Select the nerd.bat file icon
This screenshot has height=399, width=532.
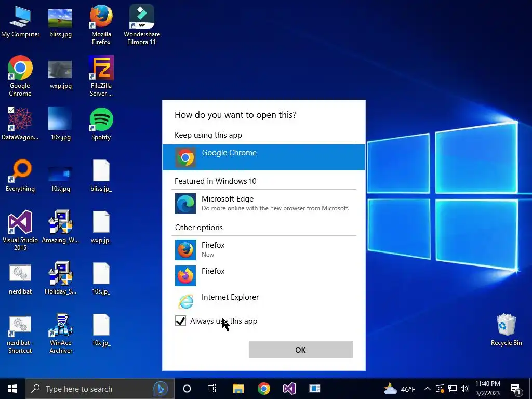point(20,279)
